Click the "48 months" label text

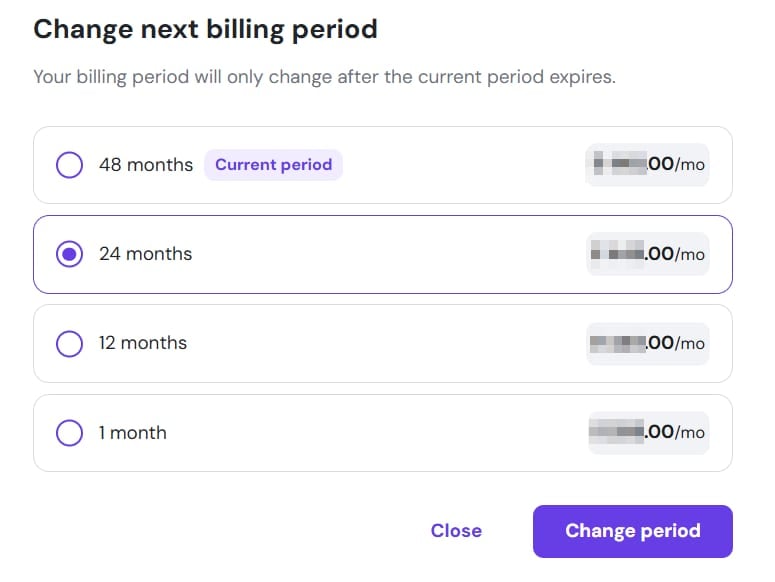146,165
